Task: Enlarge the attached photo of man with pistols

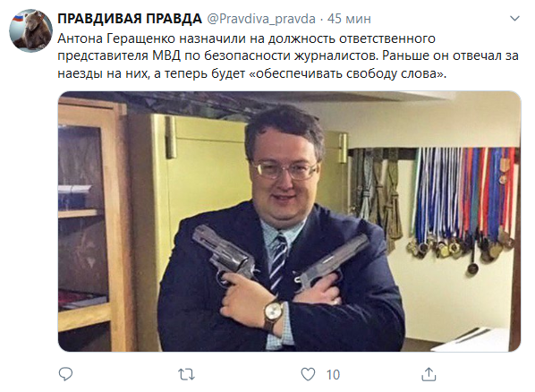Action: pos(289,221)
